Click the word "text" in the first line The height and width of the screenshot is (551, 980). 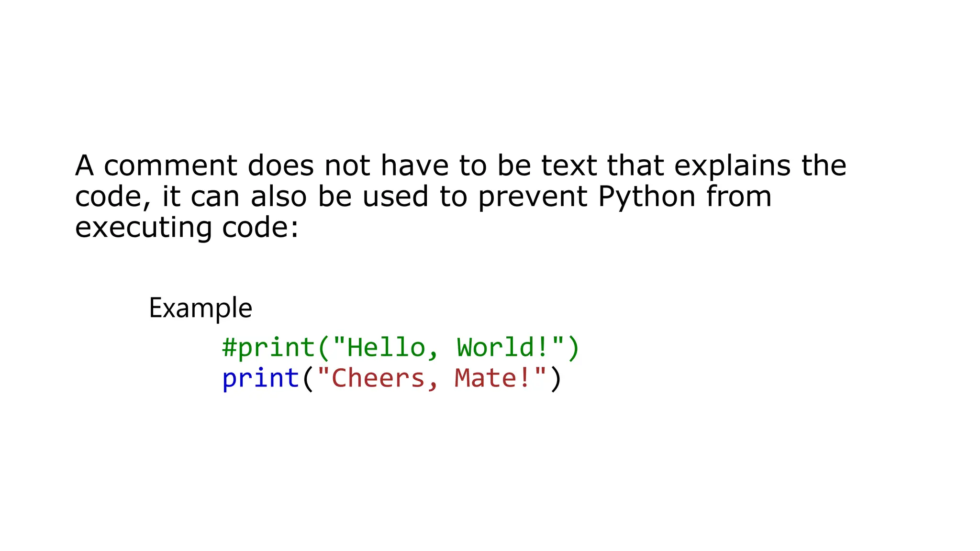[569, 166]
